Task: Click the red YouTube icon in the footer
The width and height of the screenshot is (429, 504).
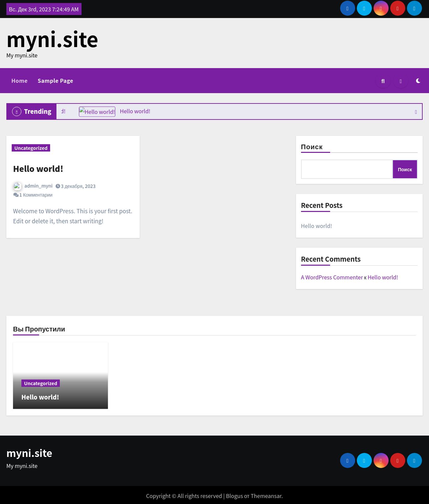Action: tap(398, 461)
